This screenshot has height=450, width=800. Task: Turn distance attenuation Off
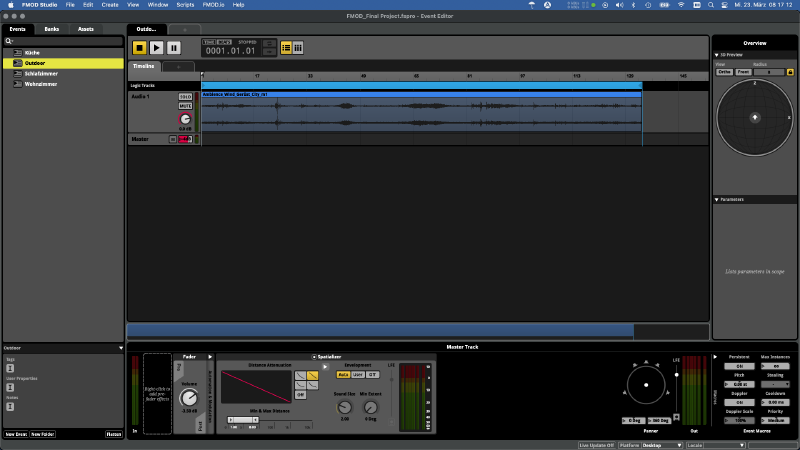pos(300,395)
